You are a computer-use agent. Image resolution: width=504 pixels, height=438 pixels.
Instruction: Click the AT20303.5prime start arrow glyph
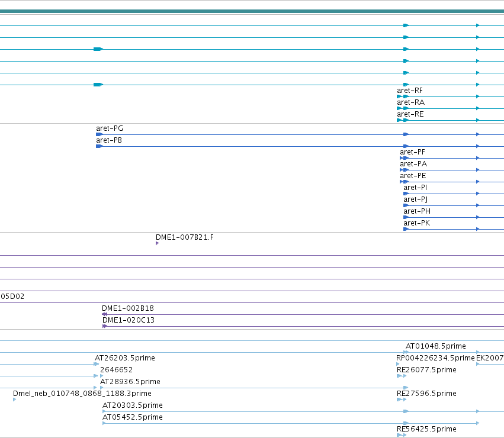coord(104,411)
